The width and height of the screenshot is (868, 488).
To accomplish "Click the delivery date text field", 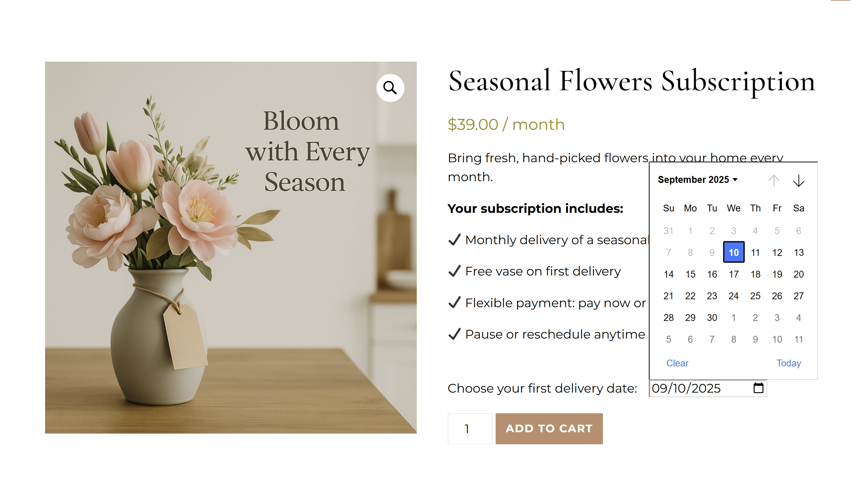I will tap(699, 388).
